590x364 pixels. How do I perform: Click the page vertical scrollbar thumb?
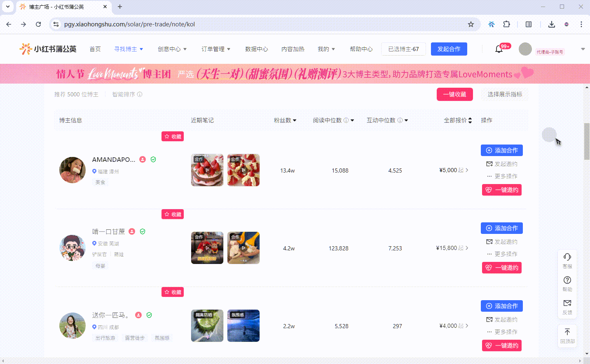click(x=587, y=141)
